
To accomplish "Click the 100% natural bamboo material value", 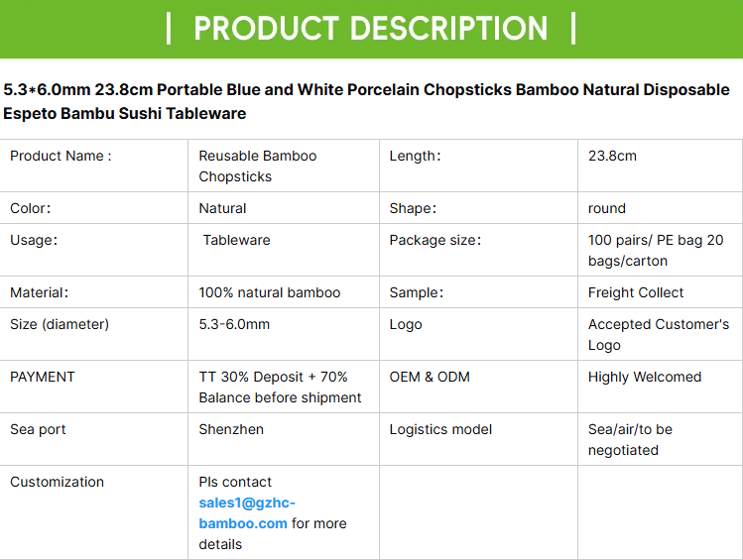I will click(269, 292).
